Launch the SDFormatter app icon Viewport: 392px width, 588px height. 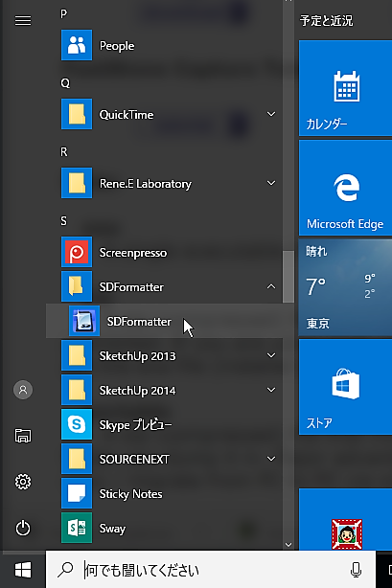click(84, 322)
